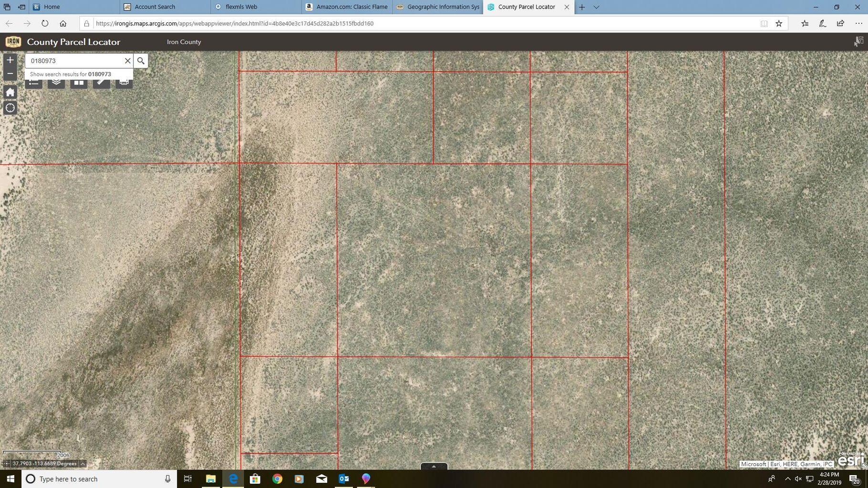868x488 pixels.
Task: Switch to the Account Search tab
Action: (155, 7)
